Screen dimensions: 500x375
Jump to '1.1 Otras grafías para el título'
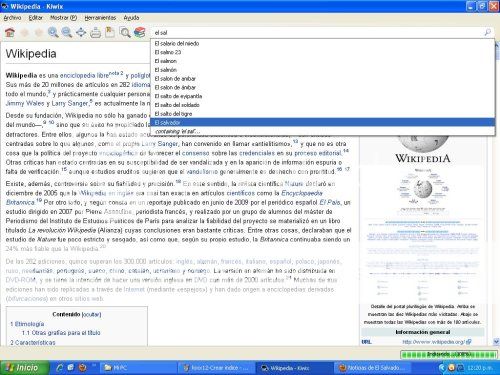tap(61, 333)
